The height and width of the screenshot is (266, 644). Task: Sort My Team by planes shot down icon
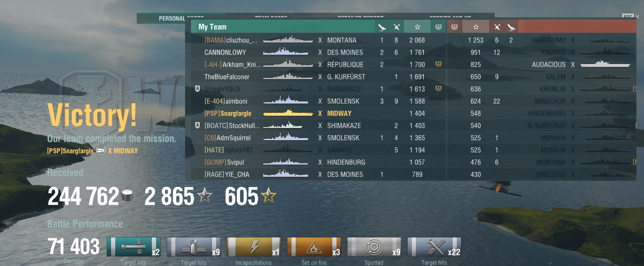(x=396, y=27)
